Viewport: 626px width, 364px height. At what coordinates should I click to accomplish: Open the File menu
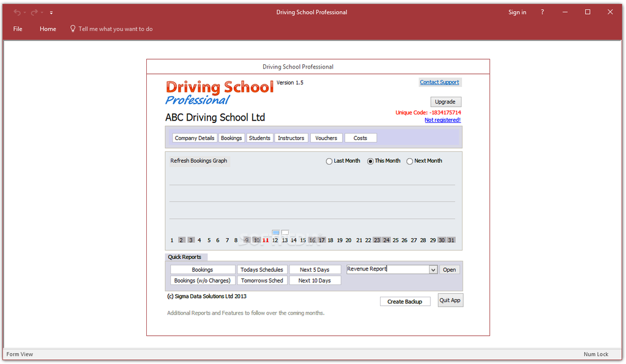coord(18,29)
